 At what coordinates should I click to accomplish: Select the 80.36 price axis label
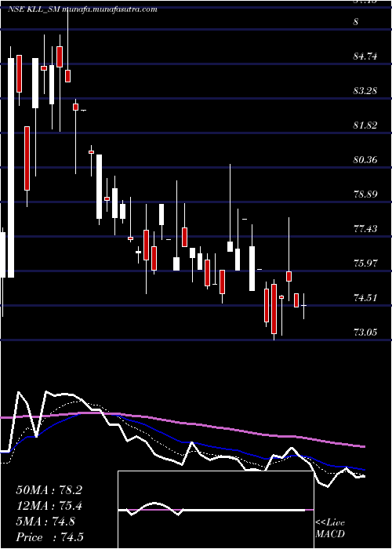pos(365,160)
